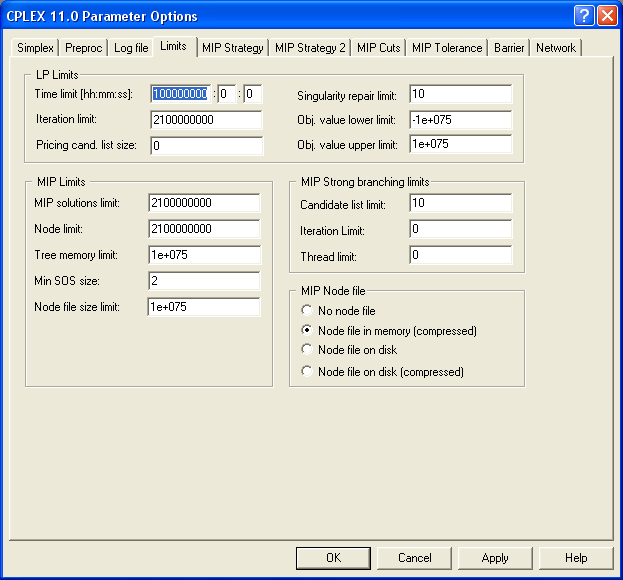Edit the Node limit field
The image size is (623, 580).
click(204, 229)
